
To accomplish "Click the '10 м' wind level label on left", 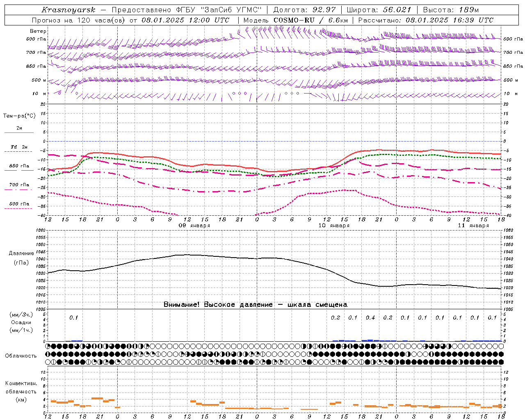I will click(x=39, y=94).
